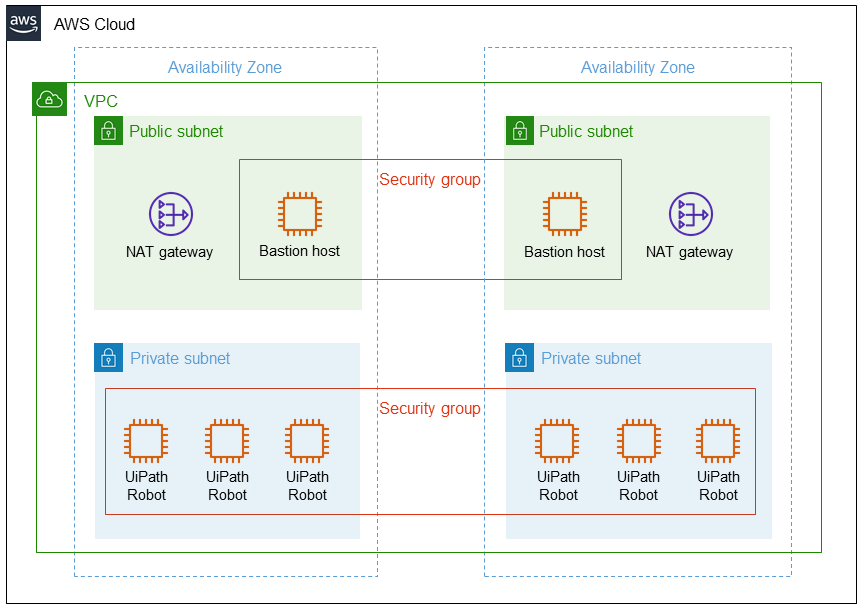Viewport: 864px width, 611px height.
Task: Click the right NAT gateway icon
Action: point(690,214)
